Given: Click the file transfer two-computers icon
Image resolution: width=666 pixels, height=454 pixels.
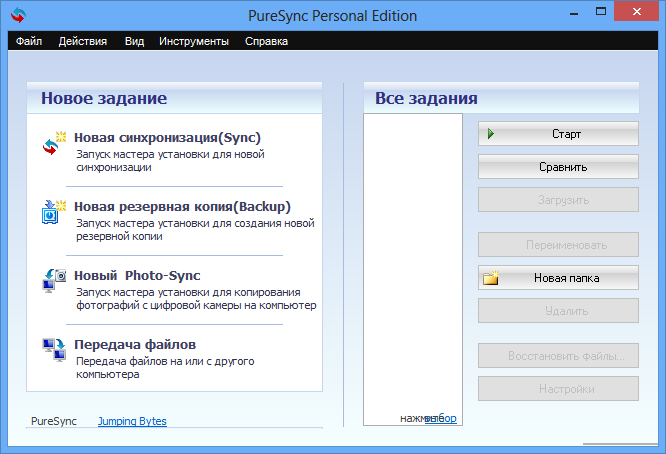Looking at the screenshot, I should [x=54, y=350].
